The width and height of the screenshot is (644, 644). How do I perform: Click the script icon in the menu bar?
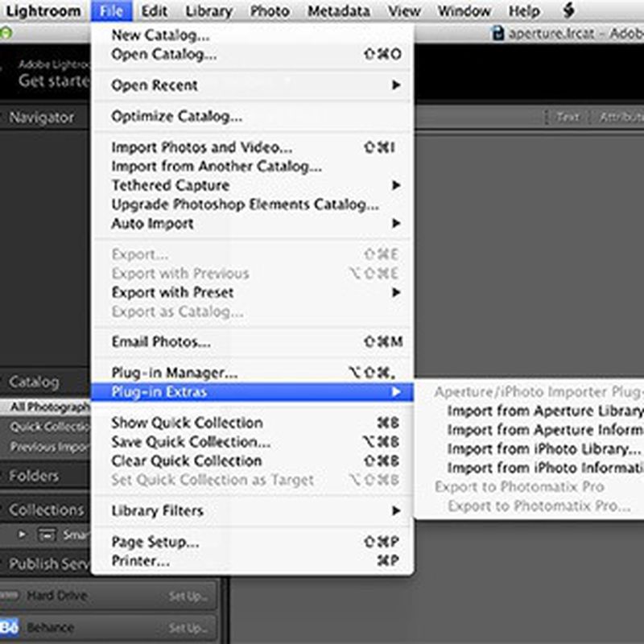[x=568, y=10]
